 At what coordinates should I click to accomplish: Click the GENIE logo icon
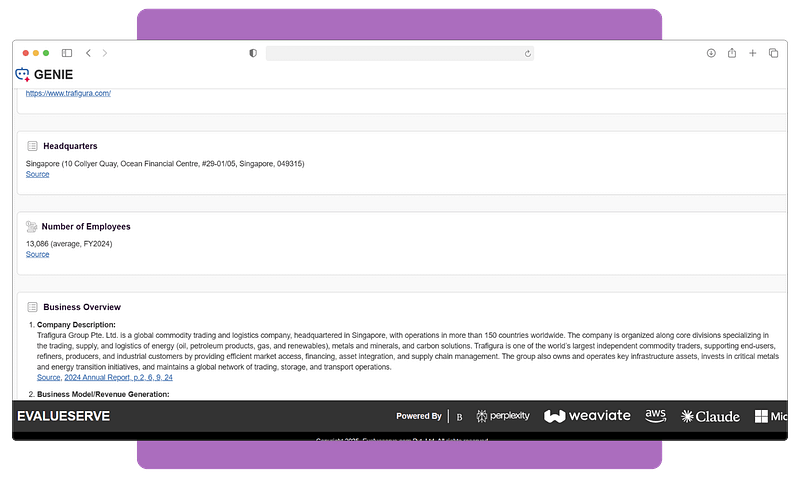23,74
